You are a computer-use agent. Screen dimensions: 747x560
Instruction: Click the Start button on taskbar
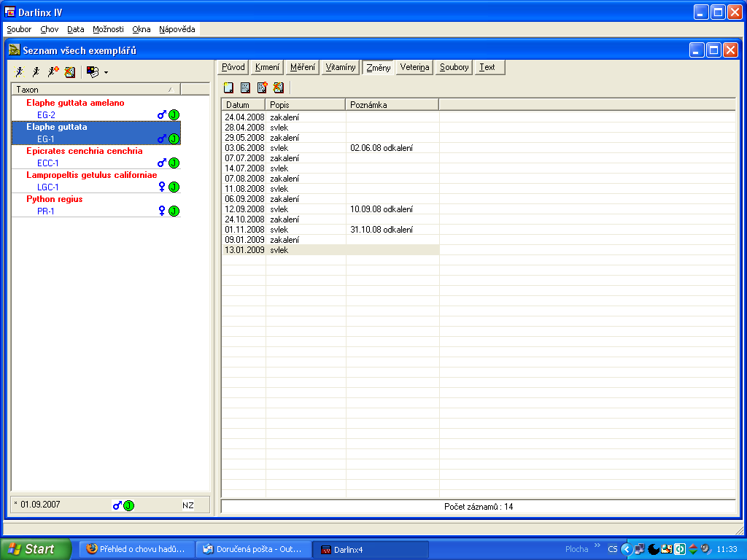(x=36, y=549)
